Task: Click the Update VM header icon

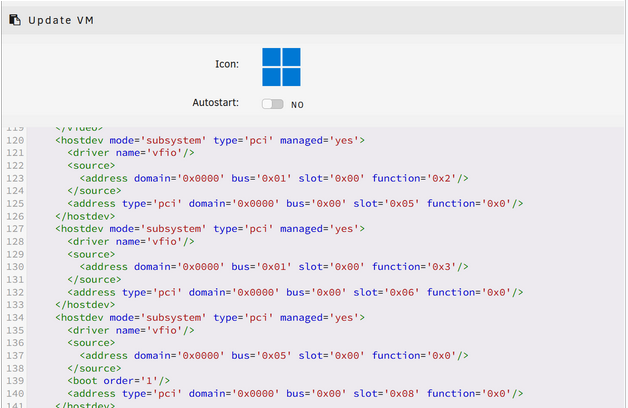Action: tap(14, 20)
